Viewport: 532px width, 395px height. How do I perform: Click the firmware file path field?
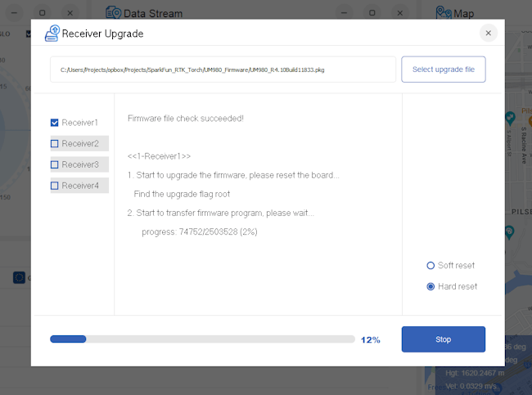(x=223, y=70)
